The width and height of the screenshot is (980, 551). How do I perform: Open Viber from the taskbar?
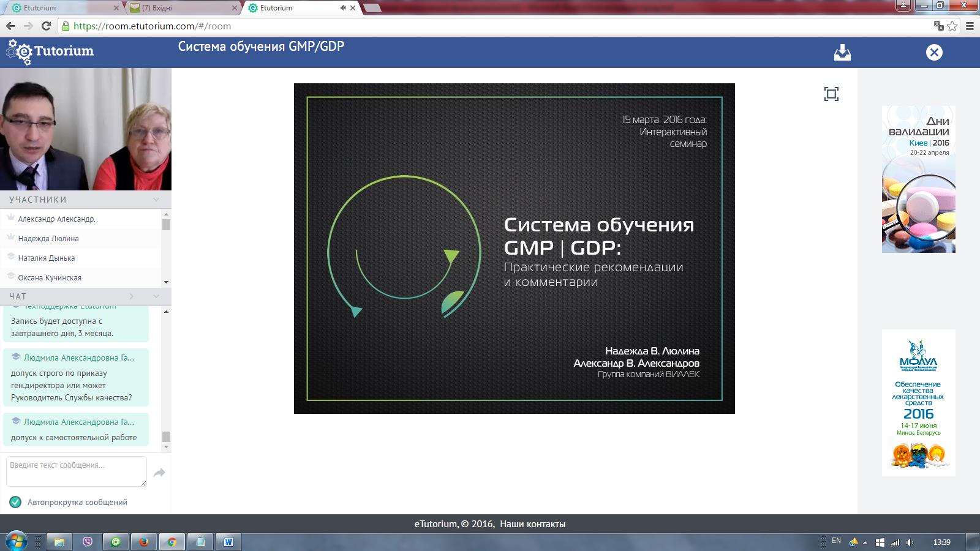tap(87, 542)
